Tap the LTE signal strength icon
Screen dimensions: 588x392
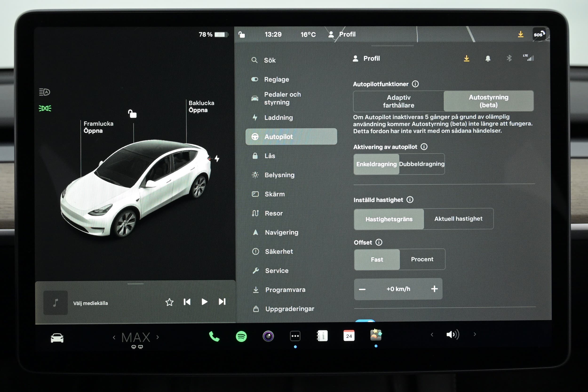528,58
